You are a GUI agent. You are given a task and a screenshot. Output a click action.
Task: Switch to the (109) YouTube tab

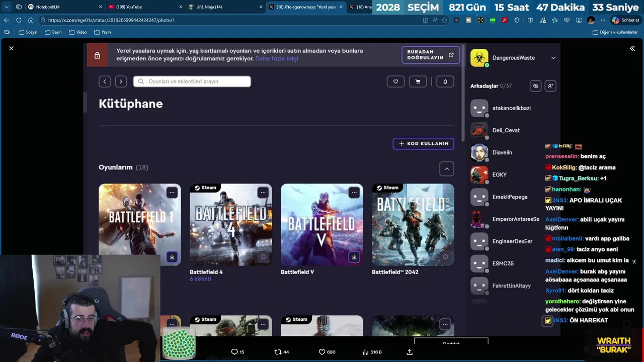145,7
